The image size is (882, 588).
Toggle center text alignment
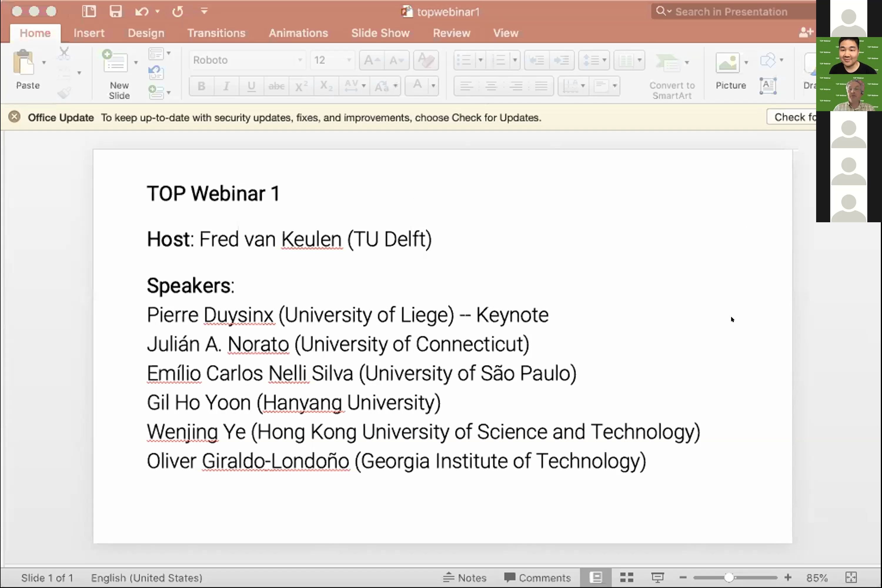pos(491,86)
